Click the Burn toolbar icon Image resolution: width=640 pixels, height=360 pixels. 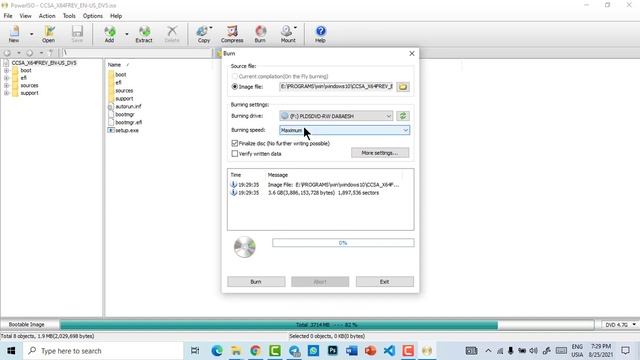pos(260,34)
